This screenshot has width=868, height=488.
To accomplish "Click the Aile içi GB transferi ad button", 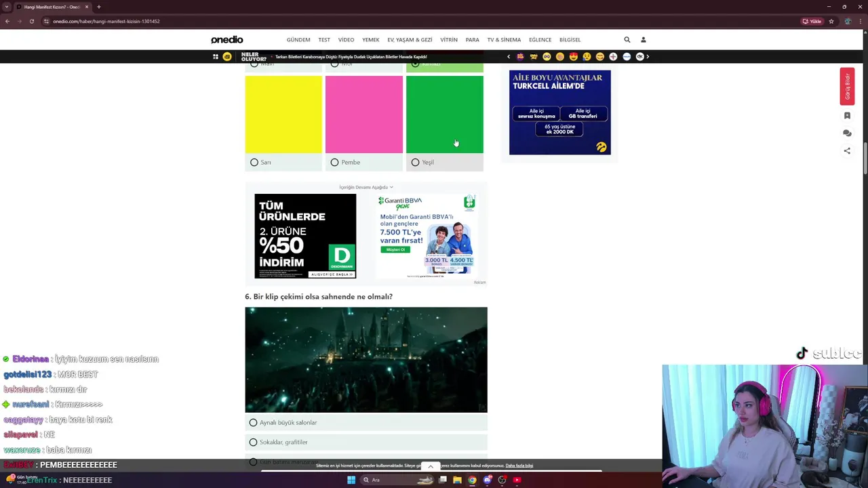I will [583, 114].
